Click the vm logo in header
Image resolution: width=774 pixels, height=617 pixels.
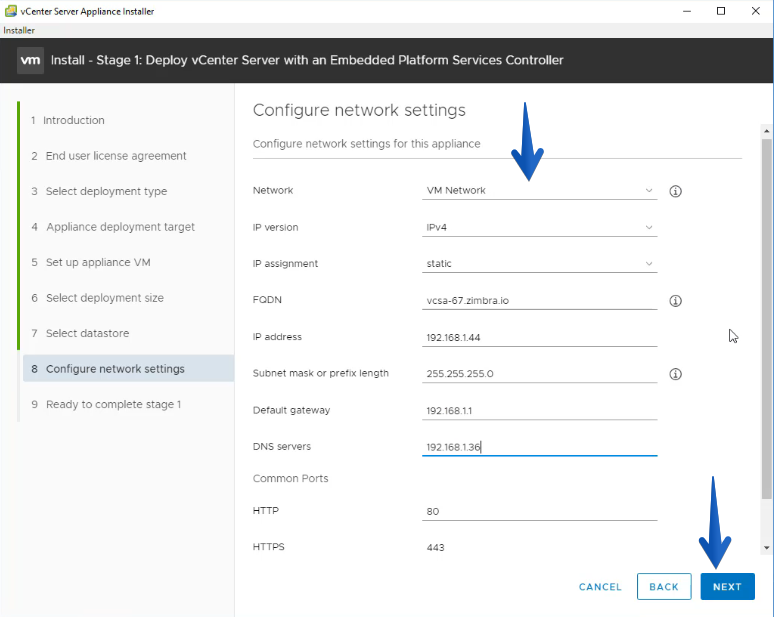click(30, 60)
